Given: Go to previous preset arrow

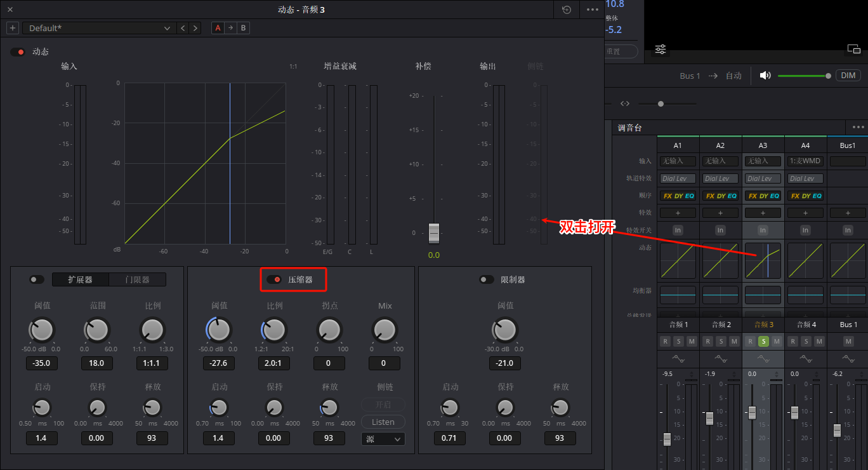Looking at the screenshot, I should pos(183,28).
